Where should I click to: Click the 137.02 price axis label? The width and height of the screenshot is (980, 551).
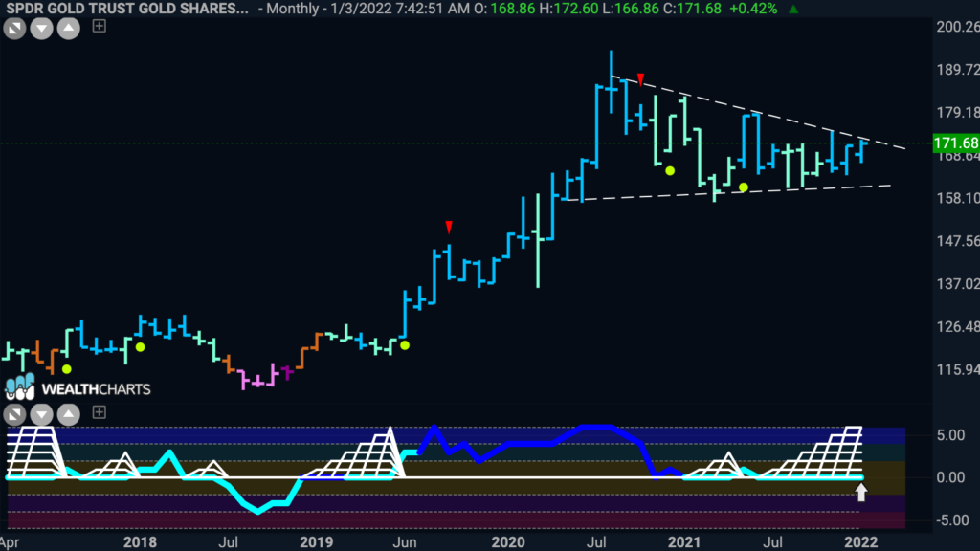957,284
